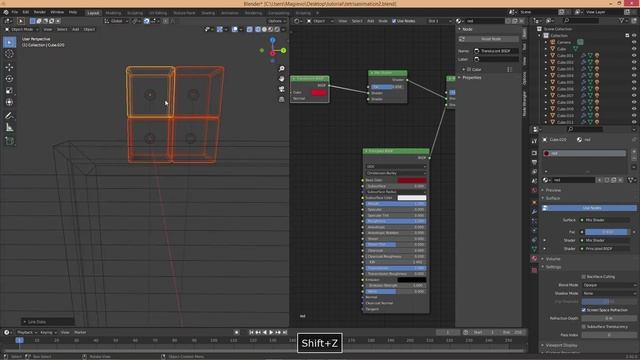640x360 pixels.
Task: Click the node Name field Translucent BSDF
Action: (x=496, y=51)
